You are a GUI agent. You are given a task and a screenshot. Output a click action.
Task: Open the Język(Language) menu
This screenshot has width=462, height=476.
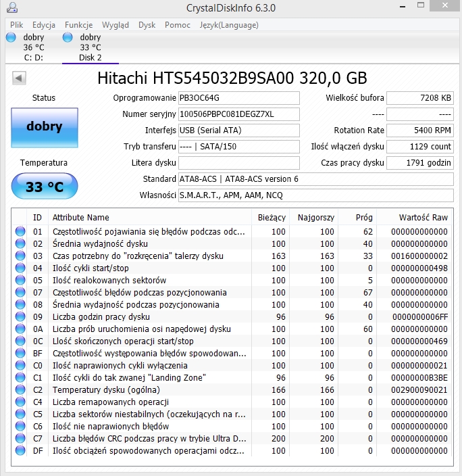tap(229, 25)
